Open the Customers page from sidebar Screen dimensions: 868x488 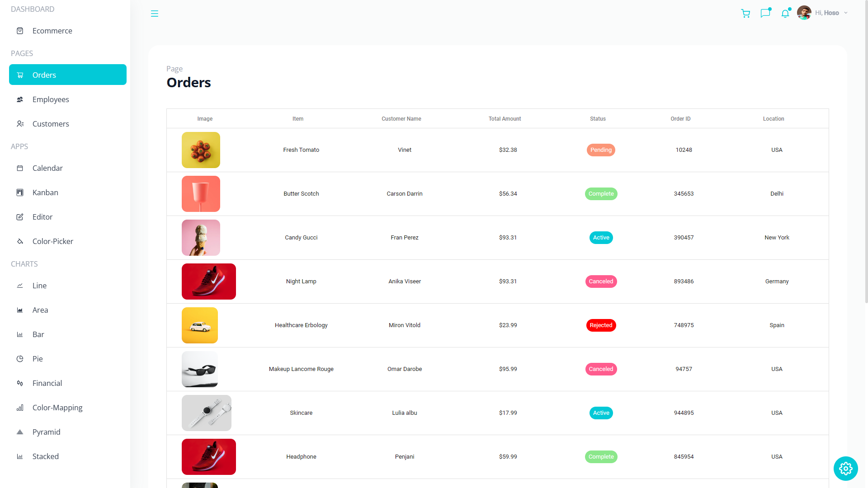[x=50, y=123]
